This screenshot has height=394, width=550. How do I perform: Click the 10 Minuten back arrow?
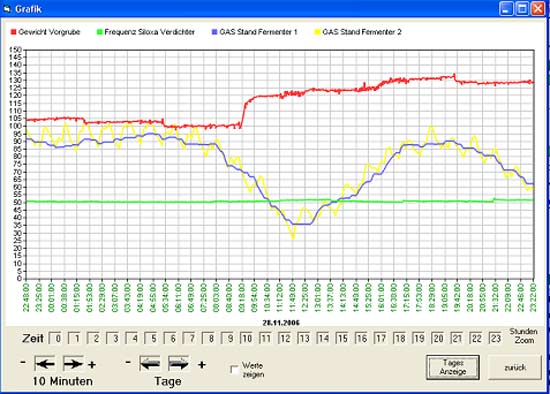tap(45, 363)
